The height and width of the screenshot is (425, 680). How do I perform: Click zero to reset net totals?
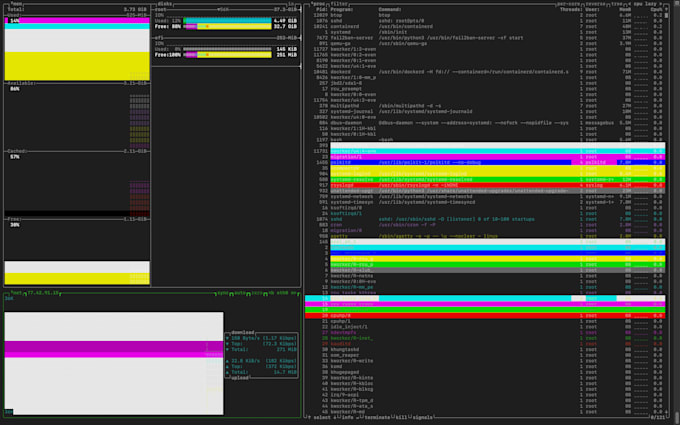click(257, 293)
